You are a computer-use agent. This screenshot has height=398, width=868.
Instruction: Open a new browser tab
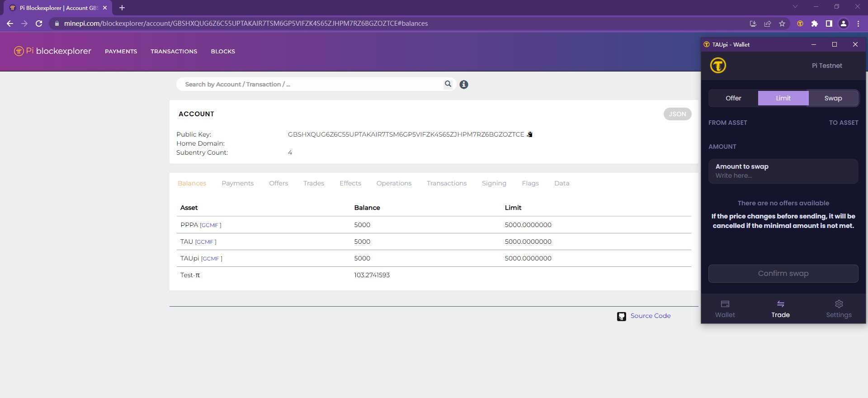coord(122,8)
